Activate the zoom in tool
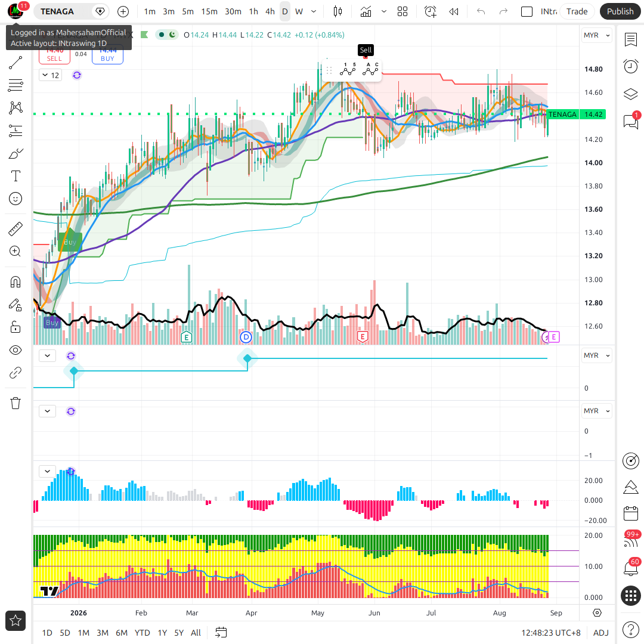The height and width of the screenshot is (644, 644). point(16,252)
